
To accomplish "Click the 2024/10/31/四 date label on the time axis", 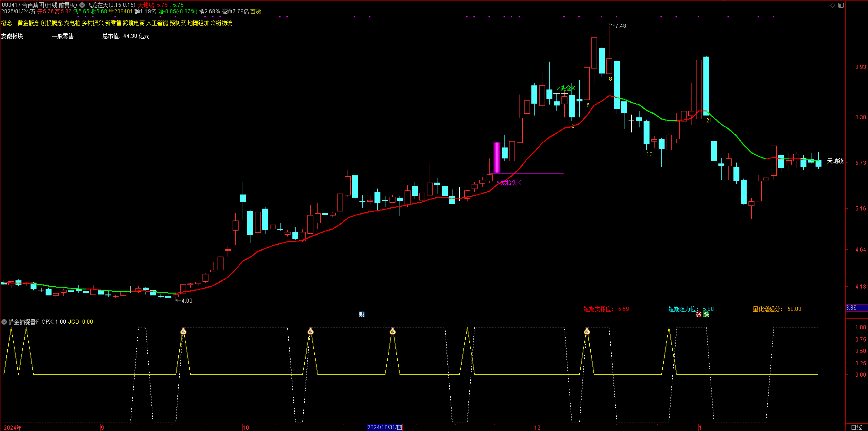I will [x=385, y=427].
